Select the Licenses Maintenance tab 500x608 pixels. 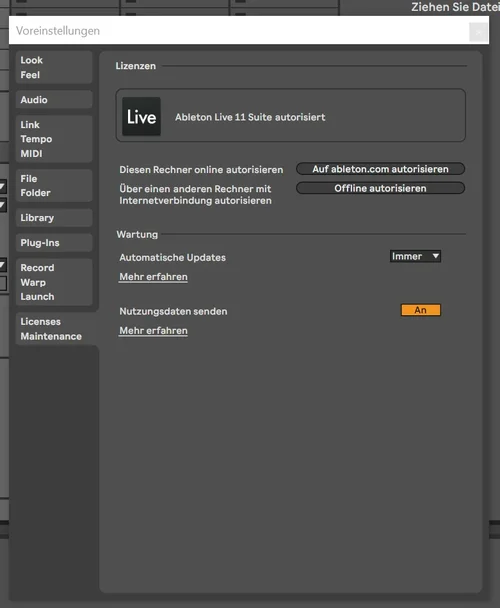(56, 329)
